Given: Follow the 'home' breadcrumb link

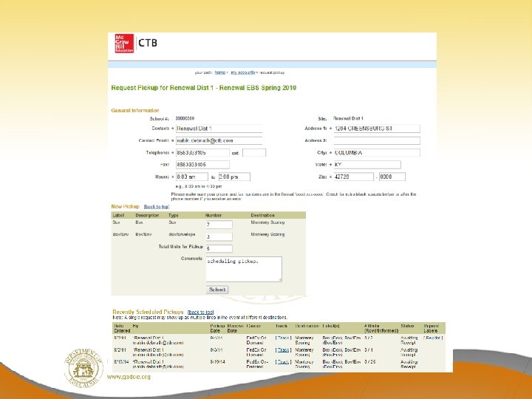Looking at the screenshot, I should point(220,72).
